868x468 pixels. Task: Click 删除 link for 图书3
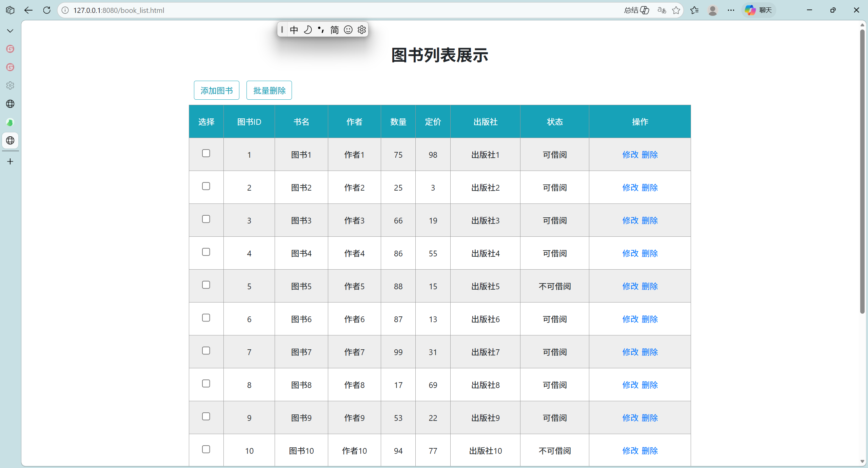(650, 220)
